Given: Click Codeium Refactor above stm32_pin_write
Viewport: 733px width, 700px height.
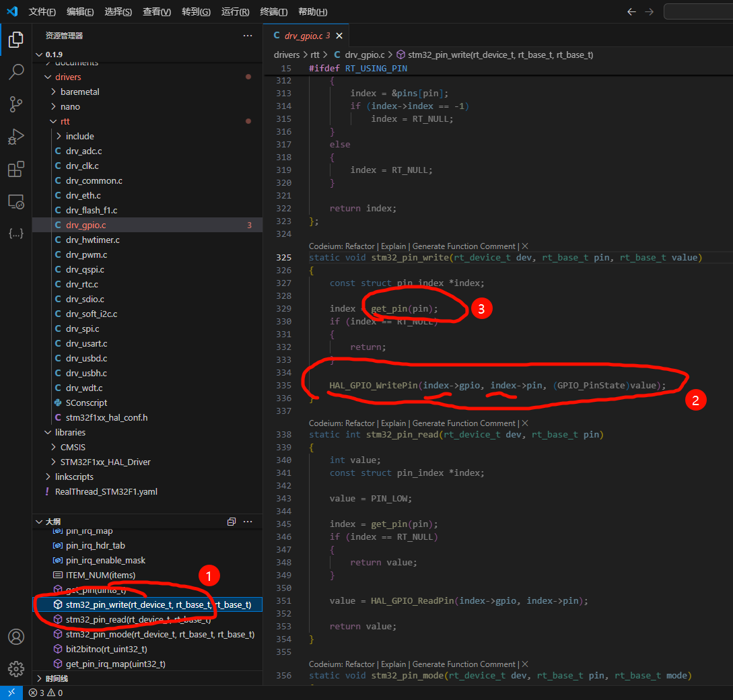Looking at the screenshot, I should 360,246.
